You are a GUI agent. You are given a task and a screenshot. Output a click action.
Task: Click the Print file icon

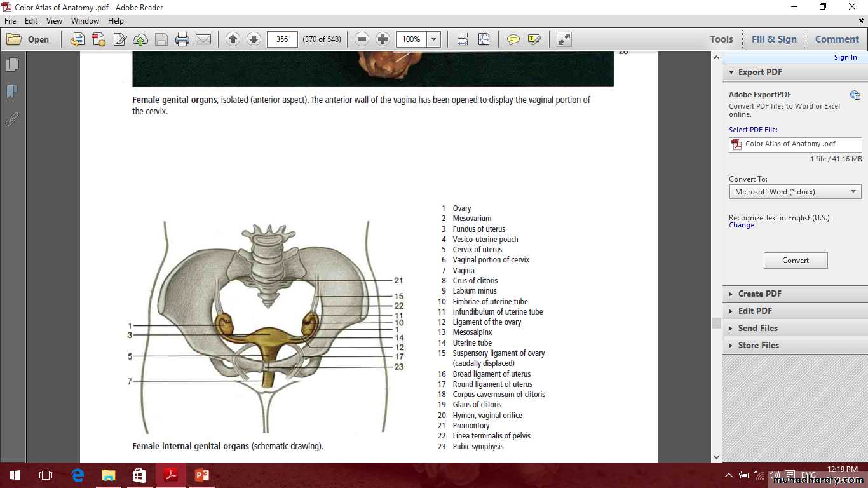[x=182, y=39]
